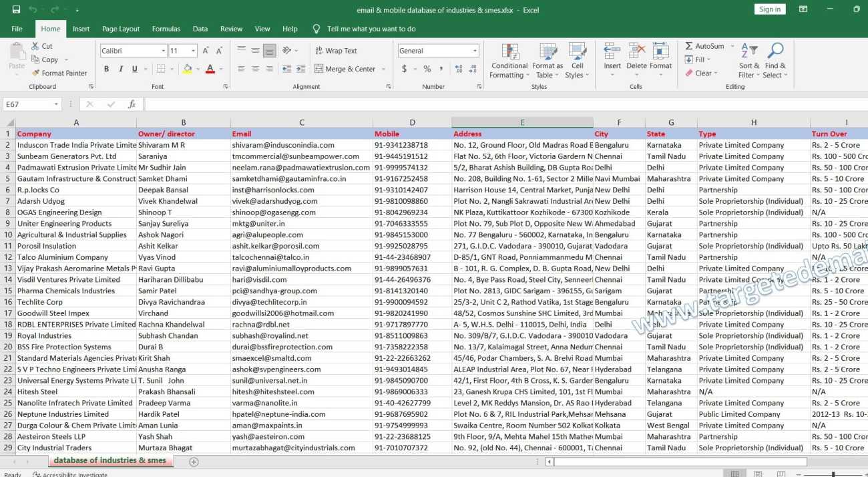
Task: Select the Format Painter tool
Action: tap(60, 73)
